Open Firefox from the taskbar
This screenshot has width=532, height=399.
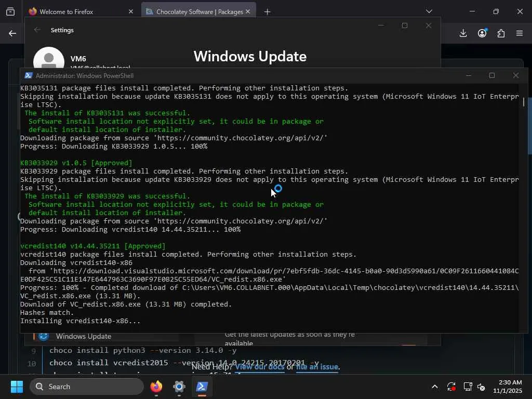(156, 387)
